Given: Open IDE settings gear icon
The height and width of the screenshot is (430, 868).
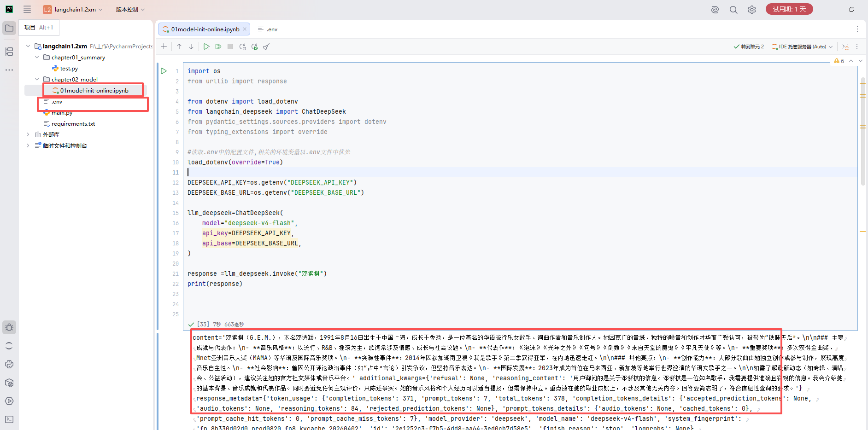Looking at the screenshot, I should click(x=752, y=9).
